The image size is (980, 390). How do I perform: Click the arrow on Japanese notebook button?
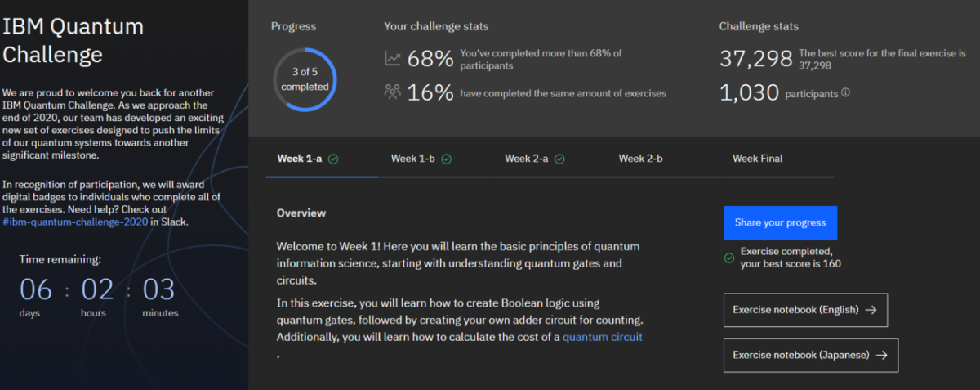882,356
